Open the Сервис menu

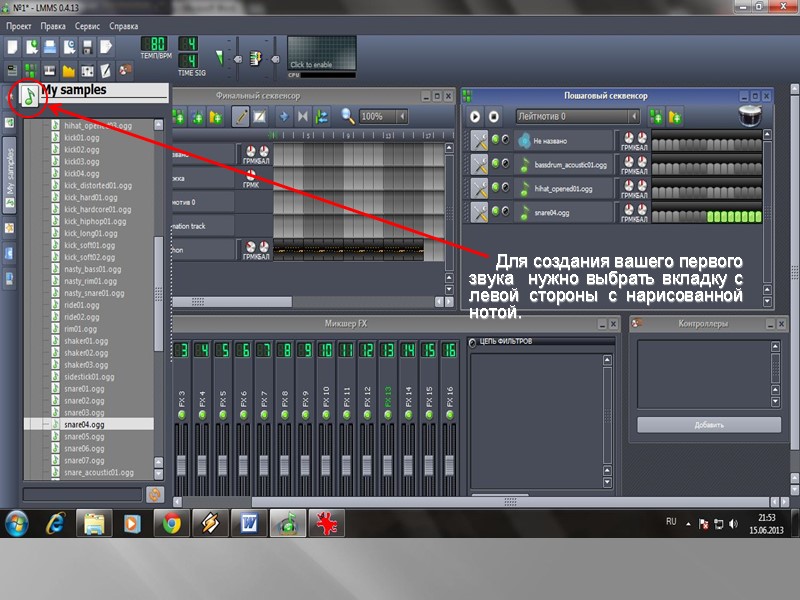click(x=87, y=26)
